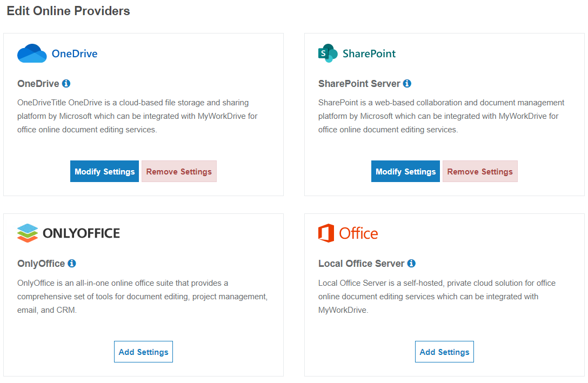
Task: Click the Local Office Server heading
Action: [362, 264]
